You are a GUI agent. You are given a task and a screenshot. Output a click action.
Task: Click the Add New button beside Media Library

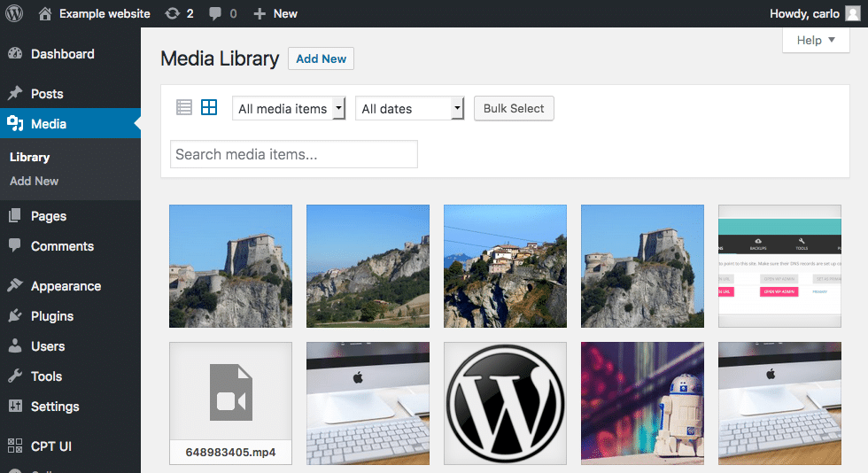(x=321, y=58)
